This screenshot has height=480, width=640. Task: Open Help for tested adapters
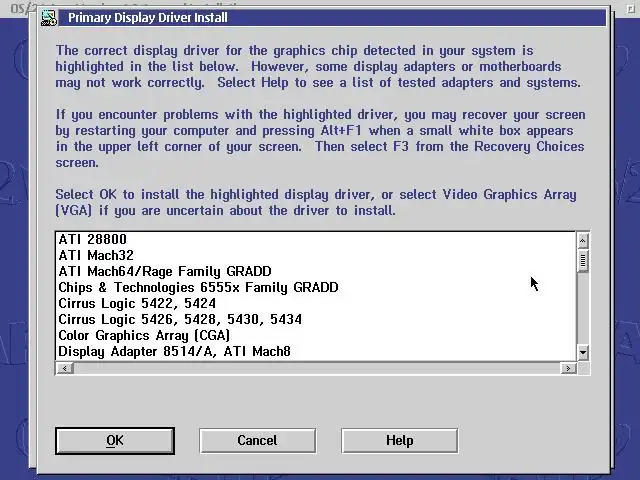tap(400, 441)
